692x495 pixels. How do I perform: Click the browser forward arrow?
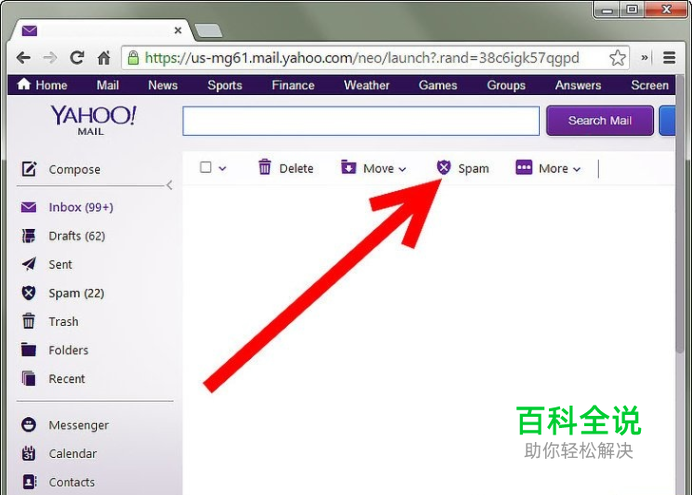coord(50,58)
